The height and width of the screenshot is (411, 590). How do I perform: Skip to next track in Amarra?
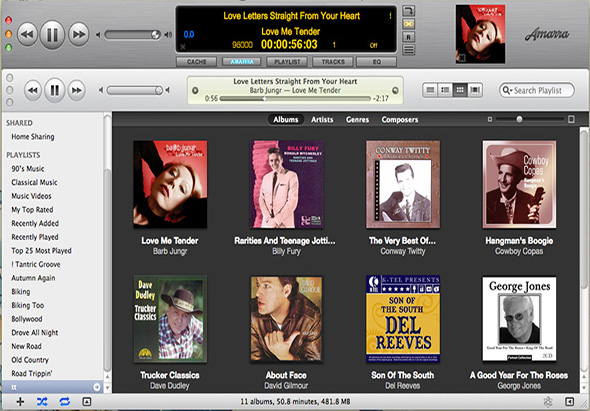click(79, 35)
